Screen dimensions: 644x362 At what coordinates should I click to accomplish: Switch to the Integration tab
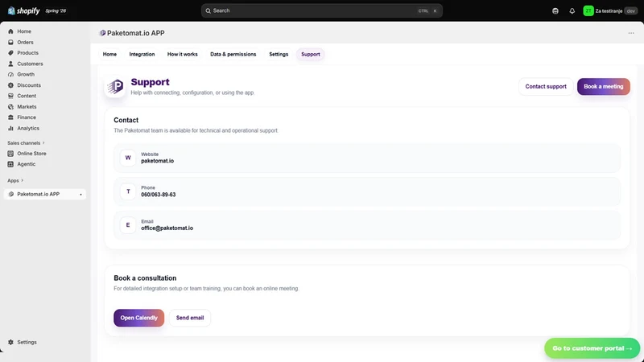(142, 54)
